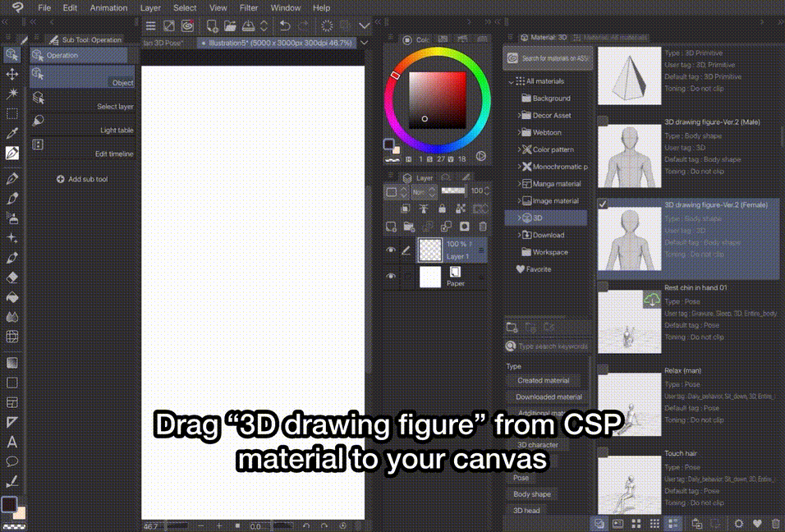Expand the 3D material folder
The image size is (785, 532).
pyautogui.click(x=519, y=218)
